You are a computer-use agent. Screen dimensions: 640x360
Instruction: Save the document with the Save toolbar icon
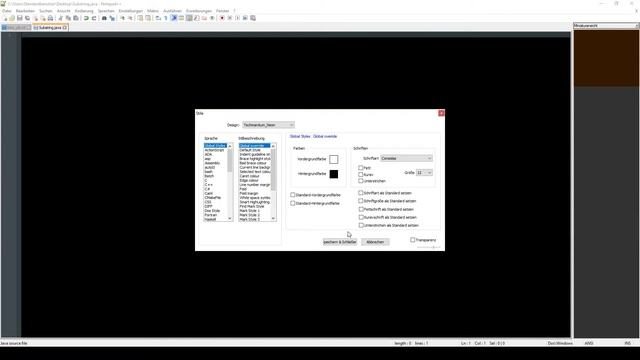tap(20, 18)
